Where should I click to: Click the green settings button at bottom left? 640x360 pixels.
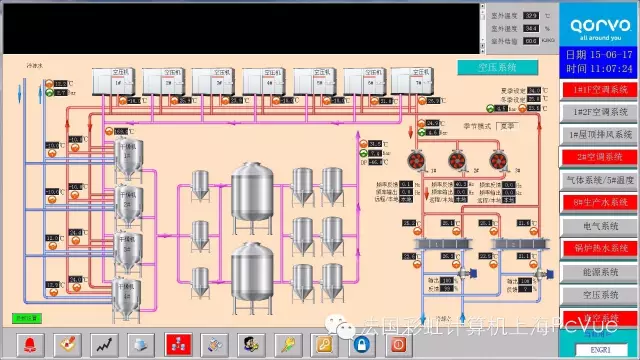click(x=27, y=318)
